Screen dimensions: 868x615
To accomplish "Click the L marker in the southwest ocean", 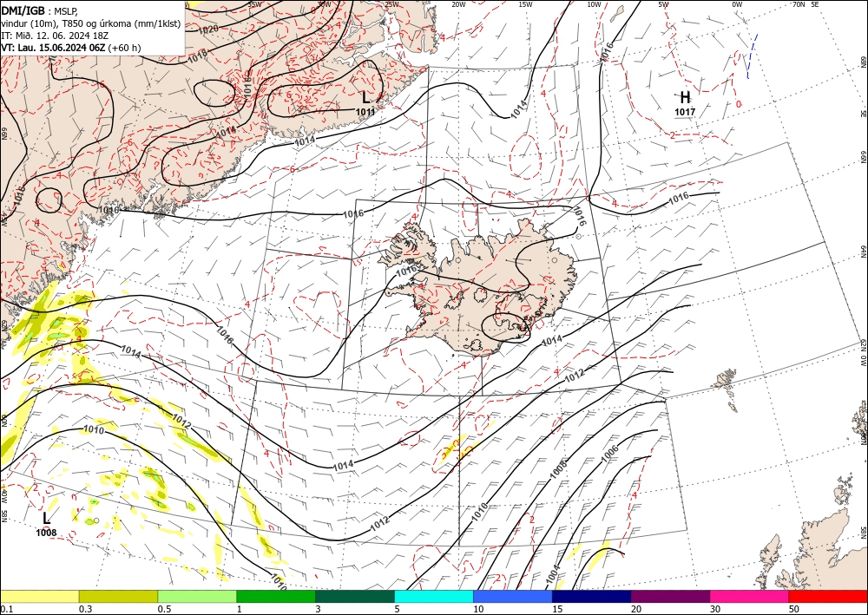I will point(47,518).
